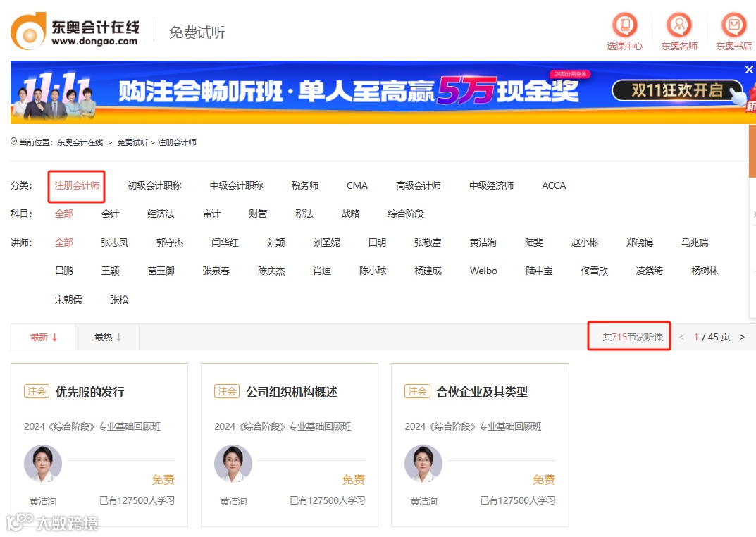The image size is (756, 537).
Task: Open the 公司组织机构概述 course card
Action: click(290, 445)
